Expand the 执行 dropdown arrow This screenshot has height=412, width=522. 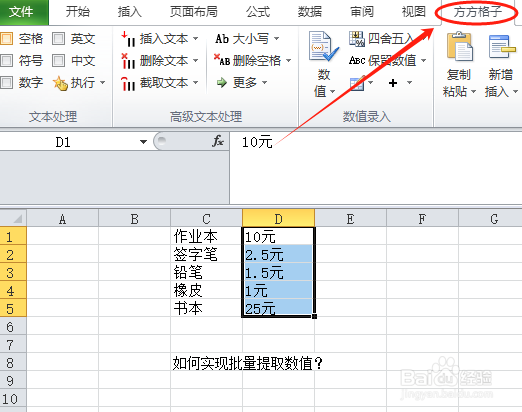(102, 82)
